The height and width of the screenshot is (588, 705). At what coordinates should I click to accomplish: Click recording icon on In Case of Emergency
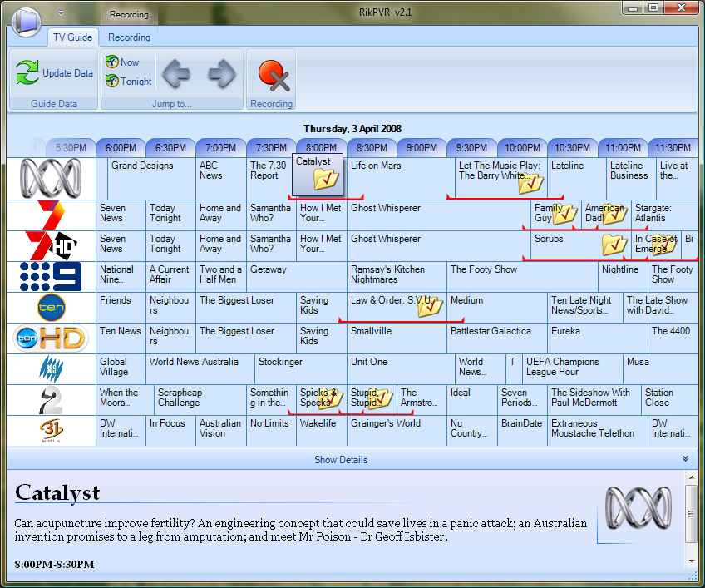pos(664,245)
